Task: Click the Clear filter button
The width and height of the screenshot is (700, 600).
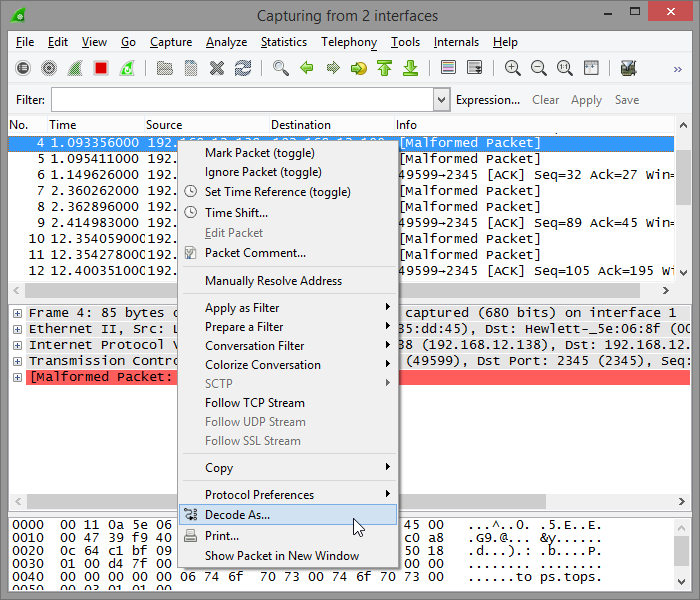Action: click(545, 100)
